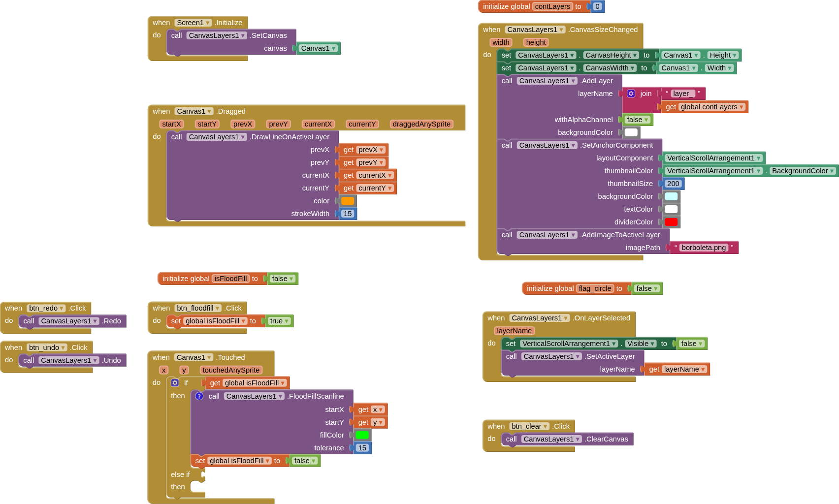
Task: Click the question mark icon on FloodFillScanline
Action: coord(199,396)
